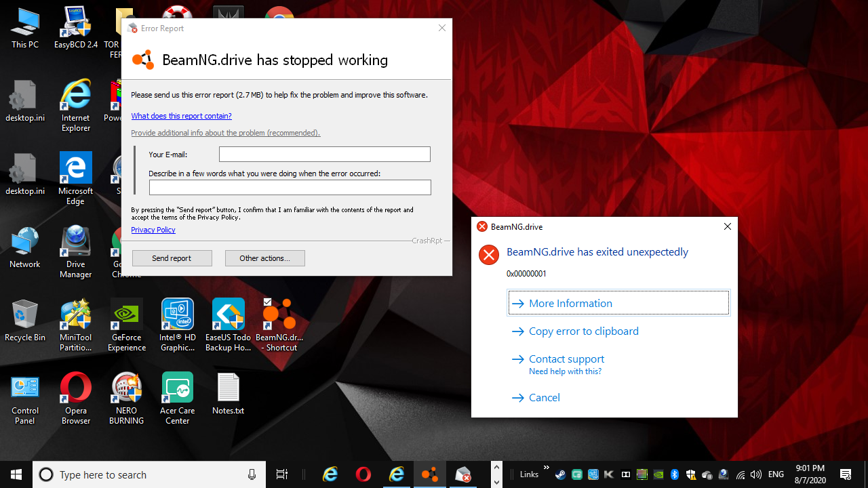Select Internet Explorer desktop shortcut

[76, 106]
